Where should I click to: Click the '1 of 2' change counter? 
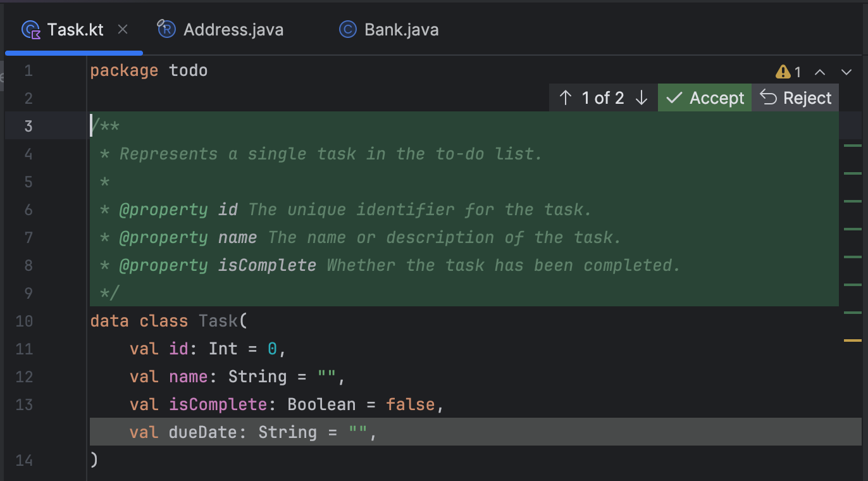(x=602, y=97)
